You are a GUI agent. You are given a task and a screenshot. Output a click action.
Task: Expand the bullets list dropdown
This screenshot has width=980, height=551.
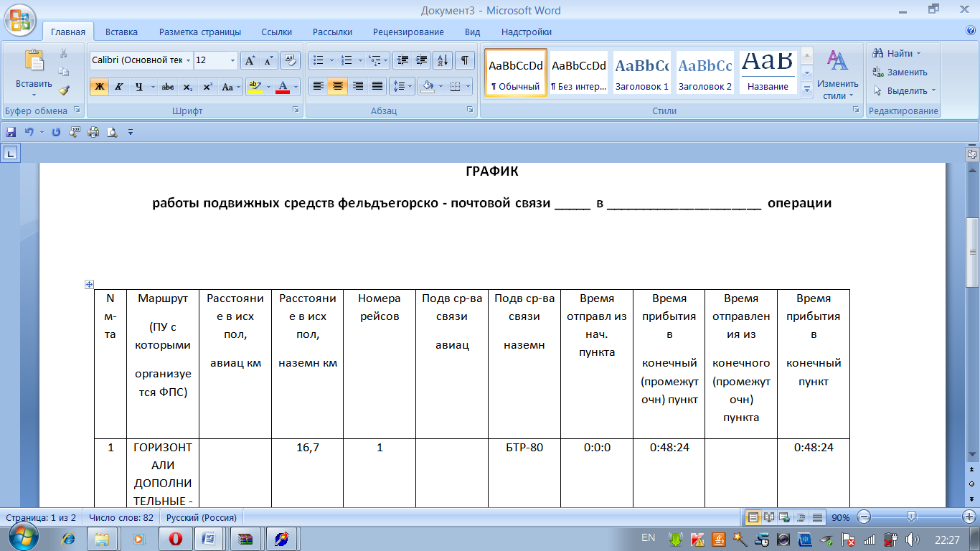coord(330,60)
